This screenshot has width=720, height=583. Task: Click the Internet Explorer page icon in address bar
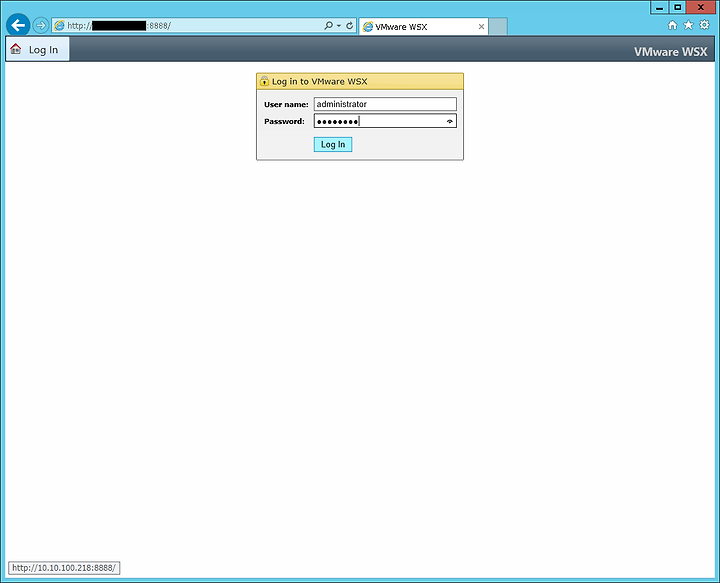(x=60, y=26)
